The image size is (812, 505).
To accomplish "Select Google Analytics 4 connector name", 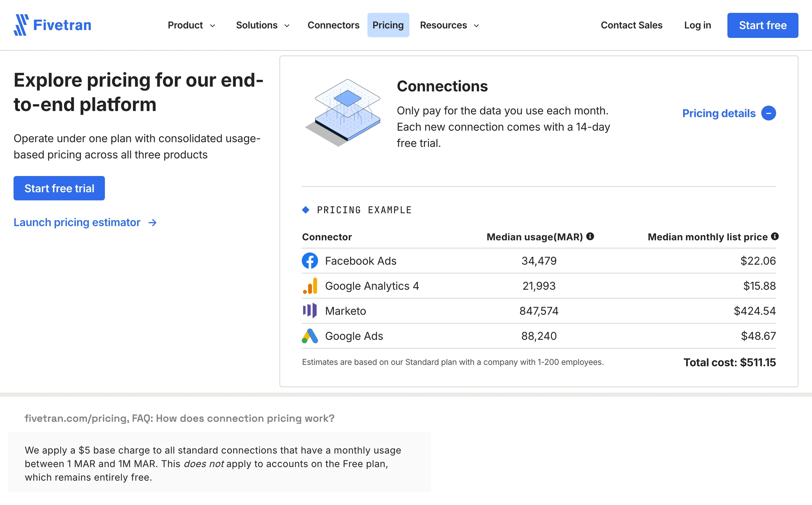I will point(372,286).
